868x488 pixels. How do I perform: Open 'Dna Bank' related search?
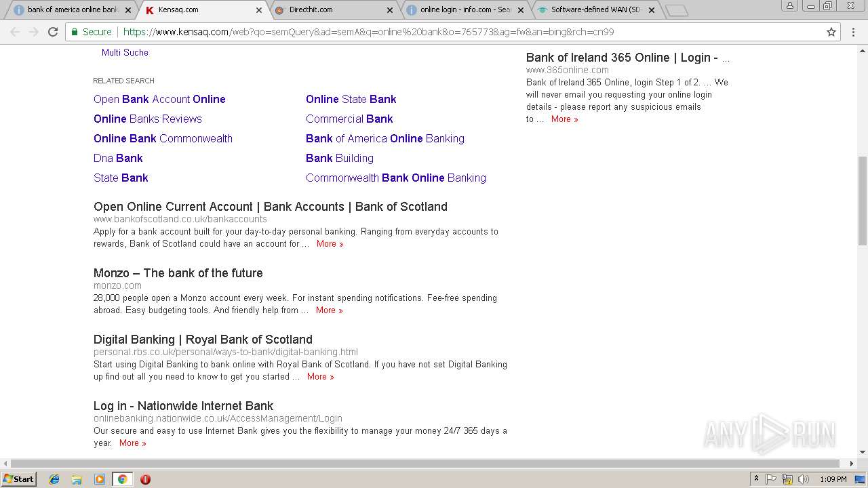click(x=118, y=158)
